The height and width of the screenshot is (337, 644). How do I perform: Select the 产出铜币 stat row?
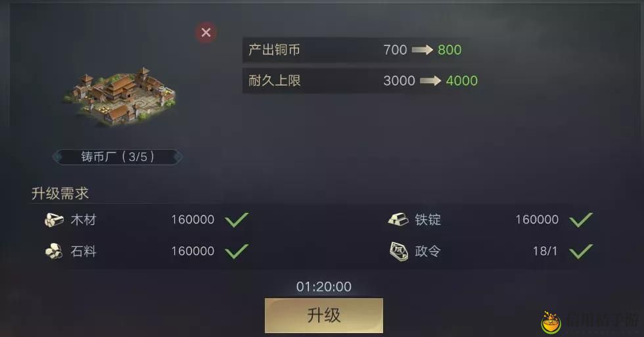[356, 50]
